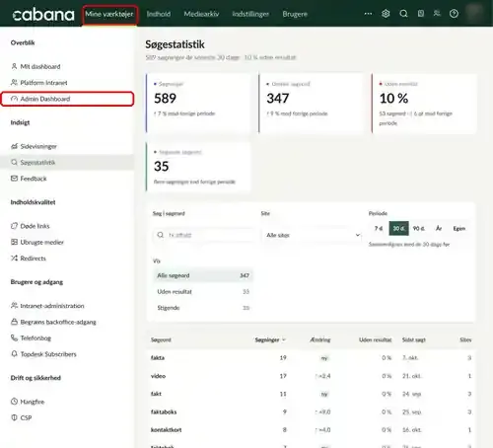The height and width of the screenshot is (448, 493).
Task: Click the document icon in header
Action: [421, 14]
